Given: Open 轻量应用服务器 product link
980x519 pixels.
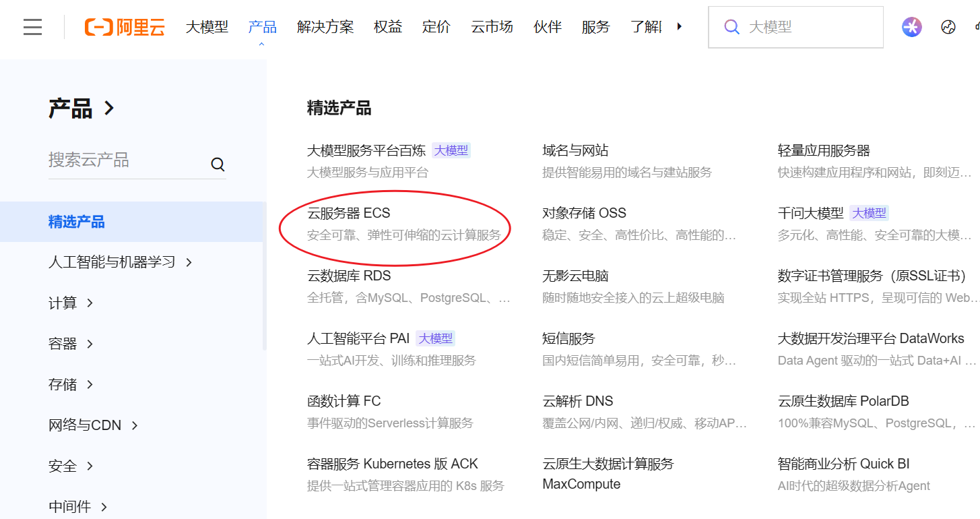Looking at the screenshot, I should (x=824, y=150).
